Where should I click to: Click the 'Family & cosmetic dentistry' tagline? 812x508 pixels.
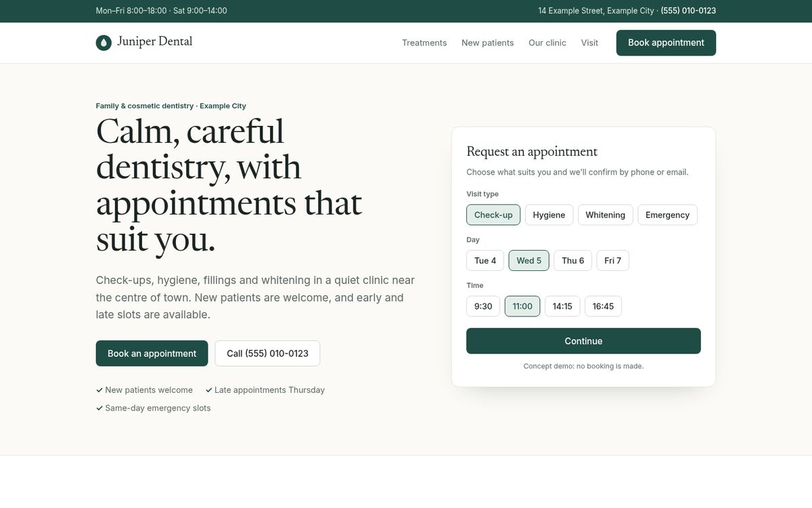coord(171,106)
